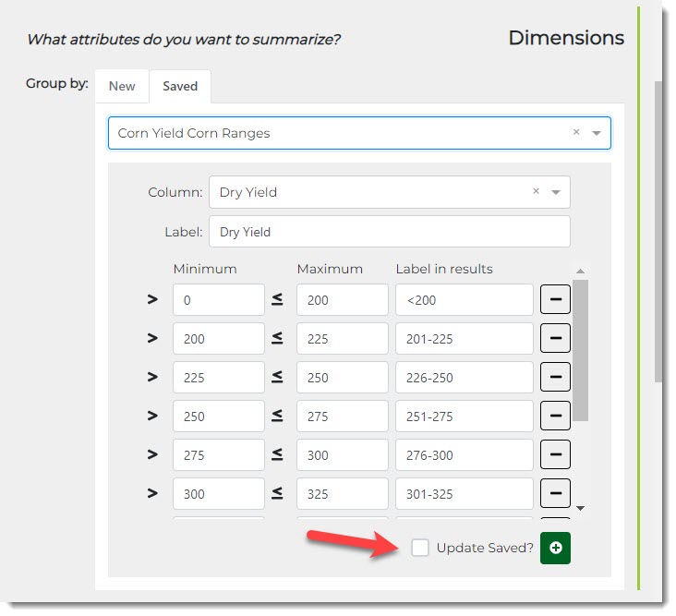Clear the Dry Yield column selection
Screen dimensions: 676x616
(536, 191)
